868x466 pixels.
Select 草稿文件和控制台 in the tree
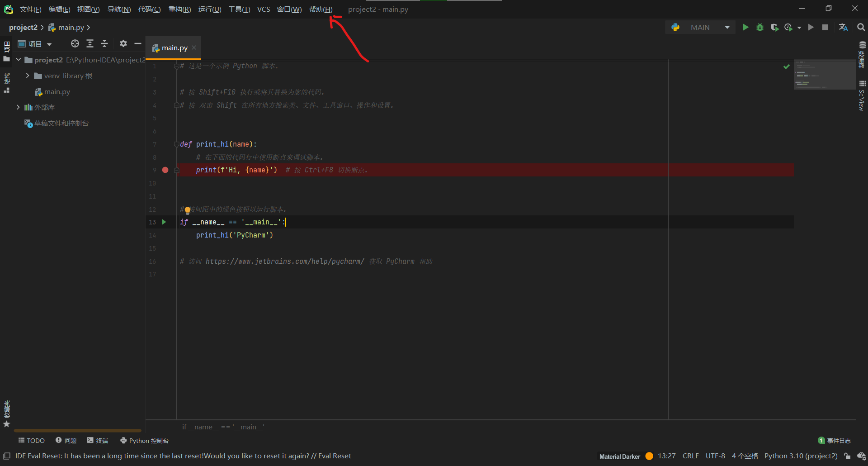coord(61,124)
